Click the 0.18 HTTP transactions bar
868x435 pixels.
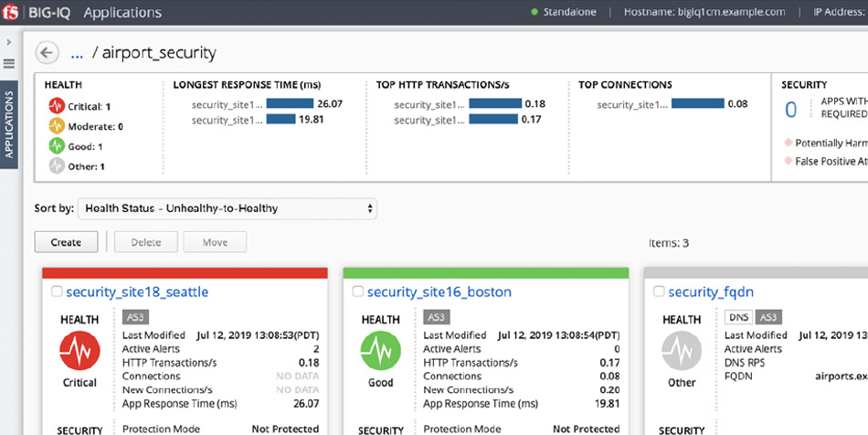[495, 103]
